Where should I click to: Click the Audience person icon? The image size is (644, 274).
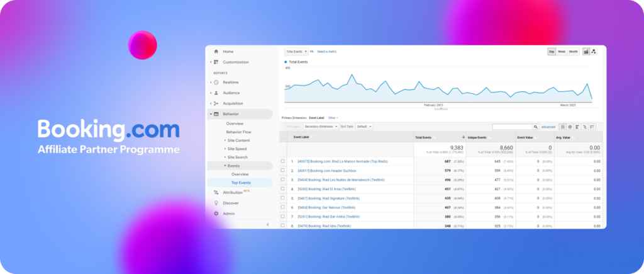pyautogui.click(x=216, y=93)
